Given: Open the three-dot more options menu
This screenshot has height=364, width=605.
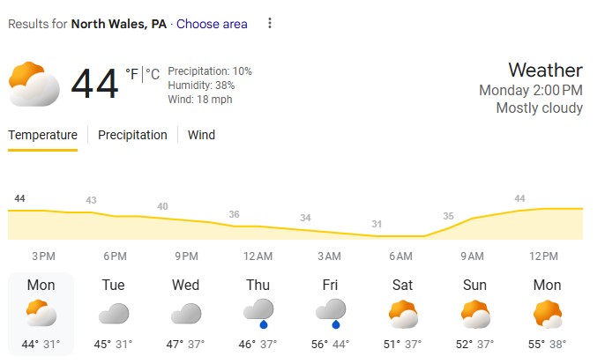Looking at the screenshot, I should click(270, 24).
